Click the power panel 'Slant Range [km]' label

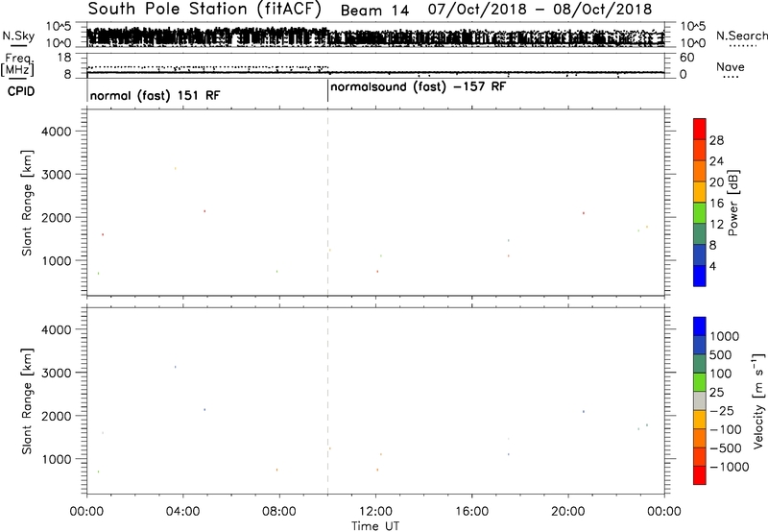[x=27, y=203]
